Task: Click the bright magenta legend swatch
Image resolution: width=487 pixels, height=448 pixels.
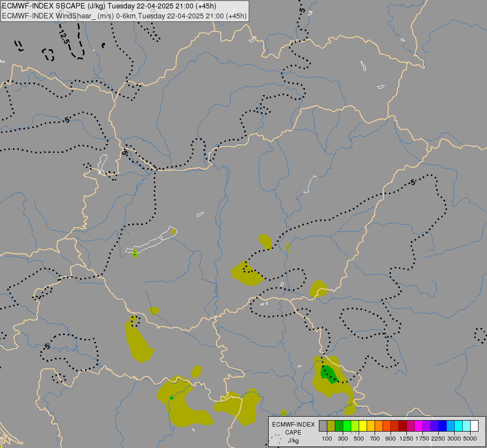Action: pyautogui.click(x=418, y=426)
